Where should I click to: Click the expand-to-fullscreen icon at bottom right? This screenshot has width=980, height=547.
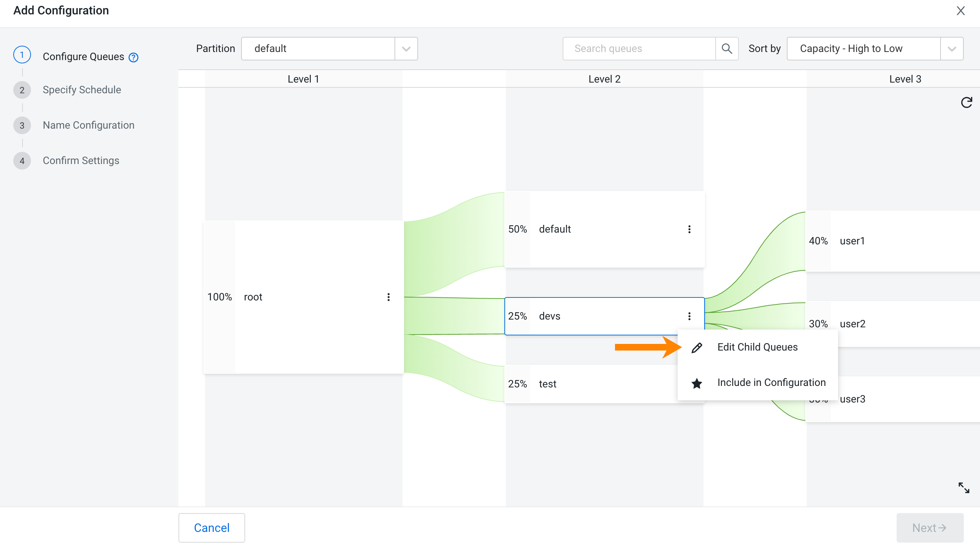[x=965, y=487]
